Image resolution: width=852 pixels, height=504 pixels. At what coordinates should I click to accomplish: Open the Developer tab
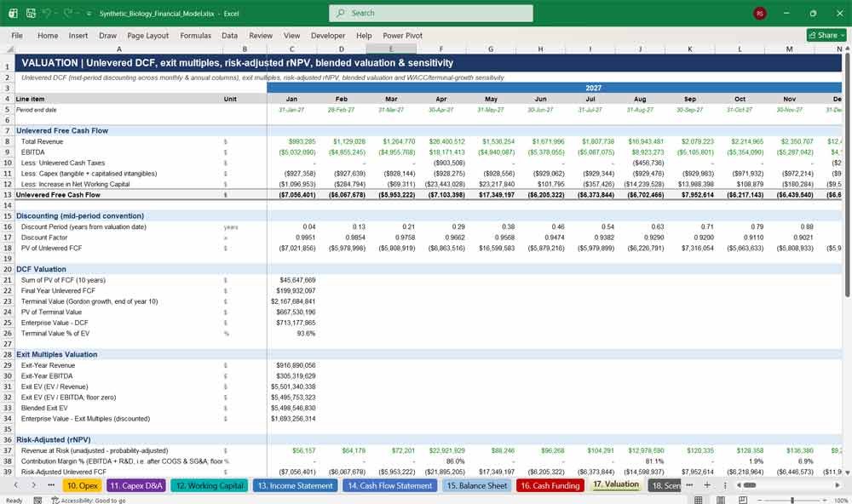(x=328, y=35)
